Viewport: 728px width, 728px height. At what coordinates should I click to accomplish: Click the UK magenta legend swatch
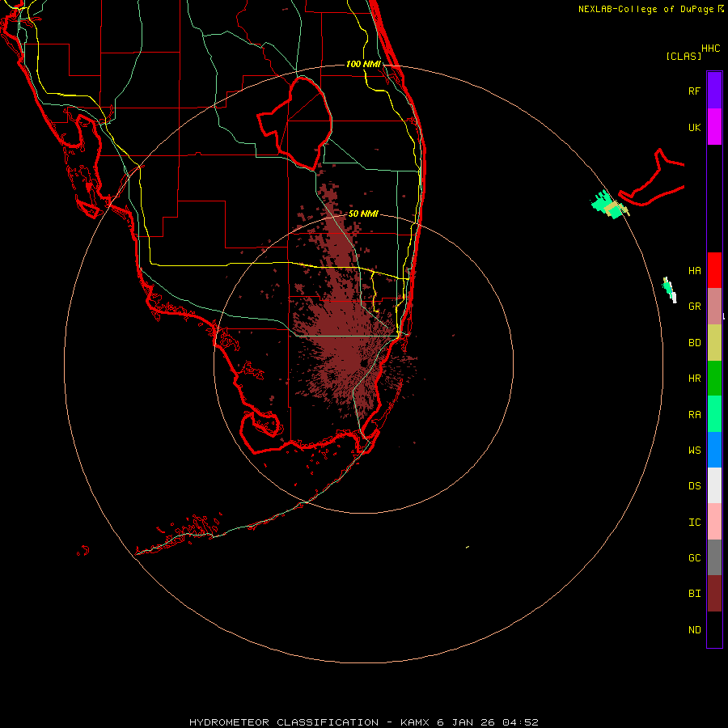(714, 127)
